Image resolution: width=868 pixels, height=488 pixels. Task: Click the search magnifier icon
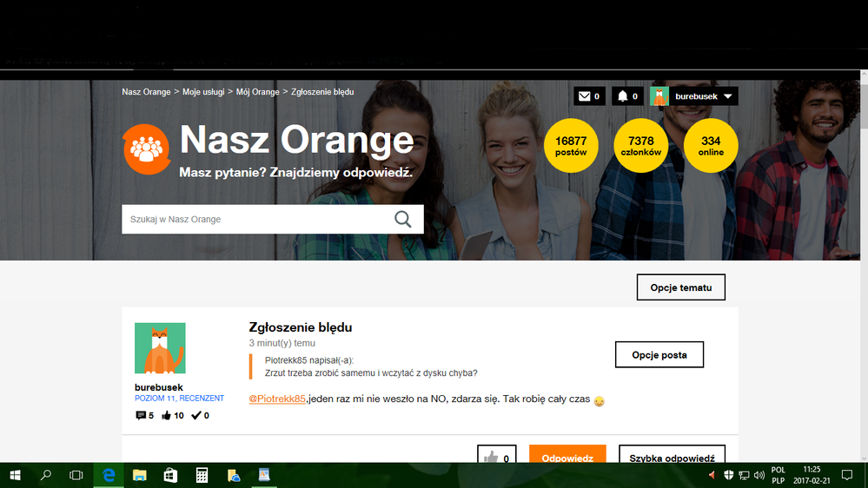(x=402, y=219)
